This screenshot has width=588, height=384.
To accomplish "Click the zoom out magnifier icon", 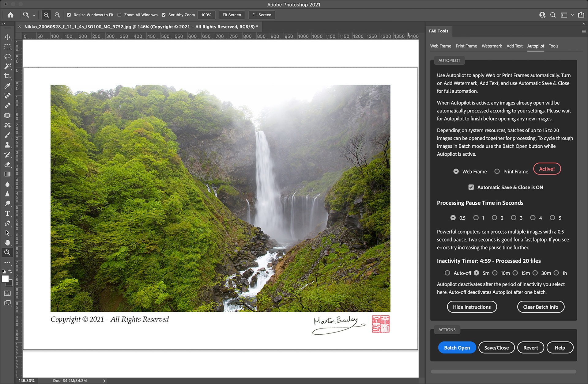I will [x=57, y=15].
